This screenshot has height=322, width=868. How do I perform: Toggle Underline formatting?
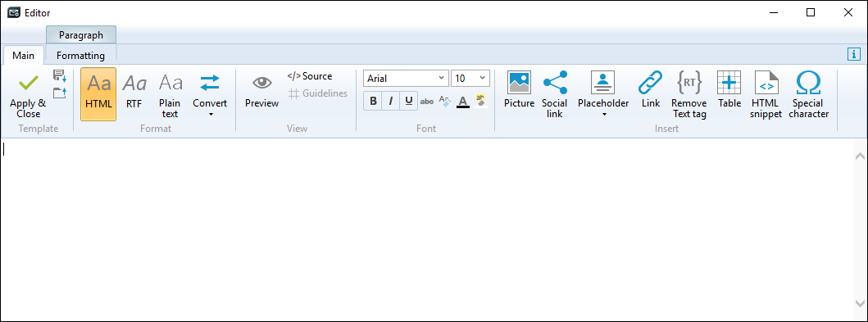click(x=408, y=102)
